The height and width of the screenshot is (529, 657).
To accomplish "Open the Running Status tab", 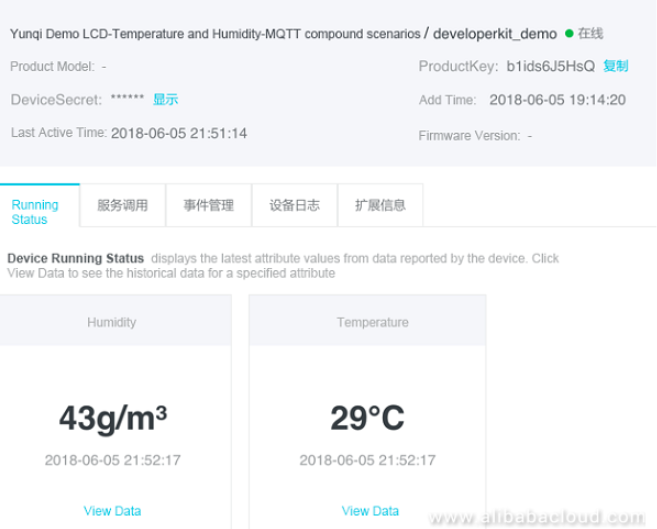I will coord(40,205).
